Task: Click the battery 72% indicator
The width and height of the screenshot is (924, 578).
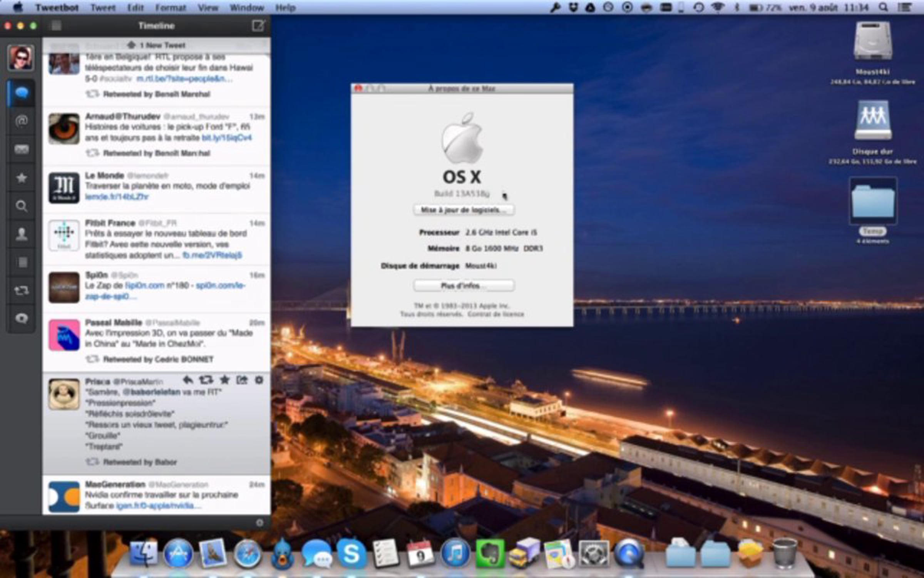Action: (765, 7)
